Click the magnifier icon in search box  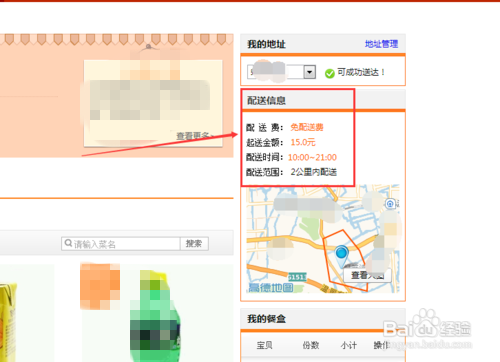click(x=68, y=243)
